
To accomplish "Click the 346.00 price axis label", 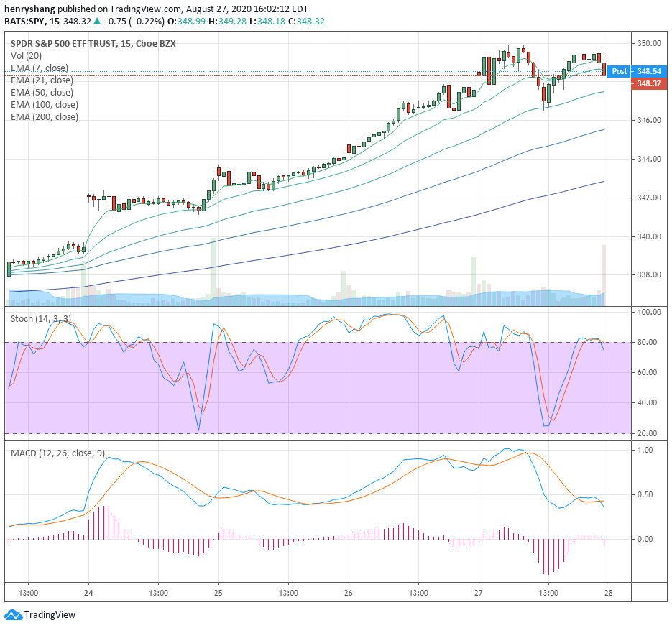I will [x=649, y=121].
